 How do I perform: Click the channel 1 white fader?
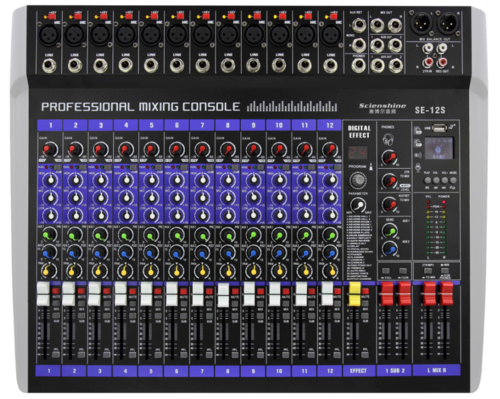43,294
